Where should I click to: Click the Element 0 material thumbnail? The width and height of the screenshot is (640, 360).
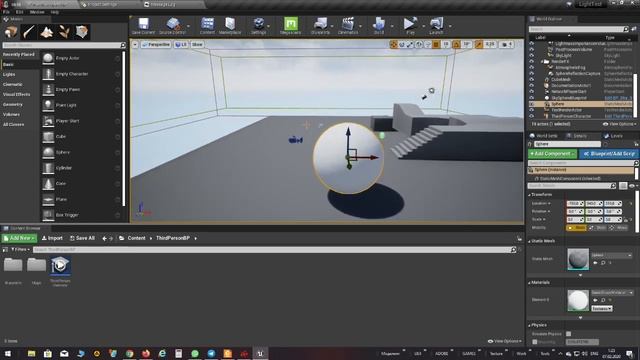[x=578, y=300]
